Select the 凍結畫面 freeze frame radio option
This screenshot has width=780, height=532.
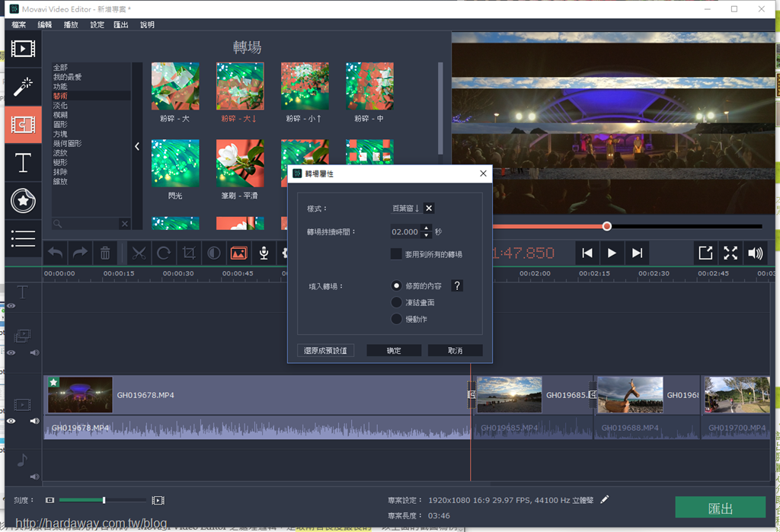pos(396,302)
